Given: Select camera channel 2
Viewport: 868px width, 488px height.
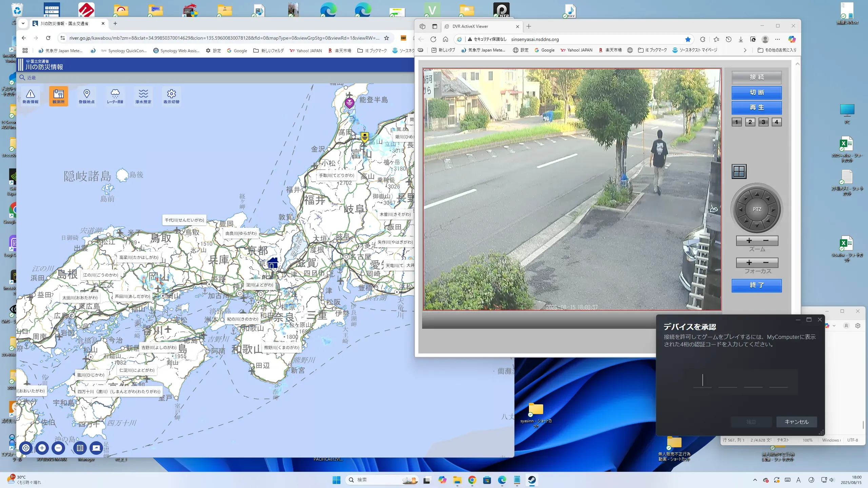Looking at the screenshot, I should (750, 122).
